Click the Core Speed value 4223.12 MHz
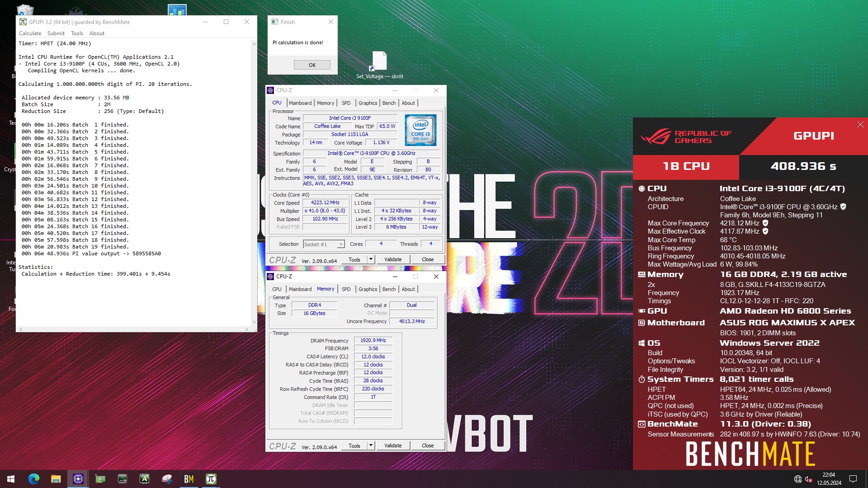The width and height of the screenshot is (868, 488). tap(325, 203)
